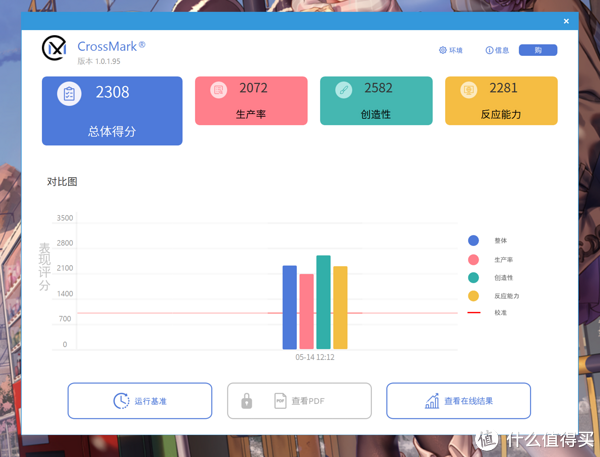Open the 信息 info icon
The width and height of the screenshot is (600, 457).
pyautogui.click(x=489, y=50)
